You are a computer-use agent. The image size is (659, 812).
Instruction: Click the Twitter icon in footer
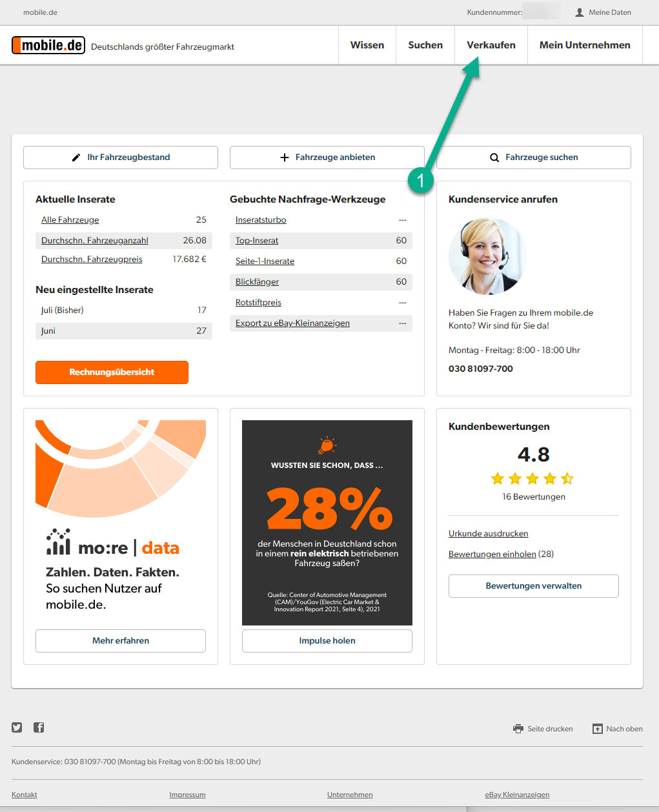tap(17, 727)
